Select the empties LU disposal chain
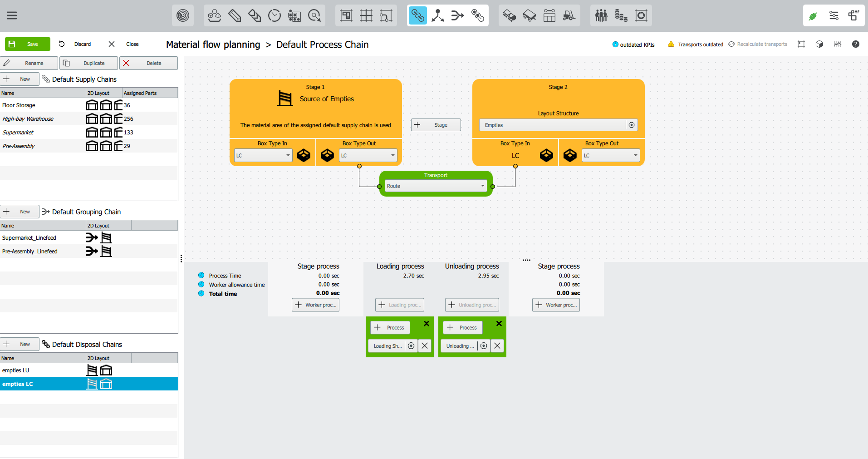 pyautogui.click(x=89, y=370)
